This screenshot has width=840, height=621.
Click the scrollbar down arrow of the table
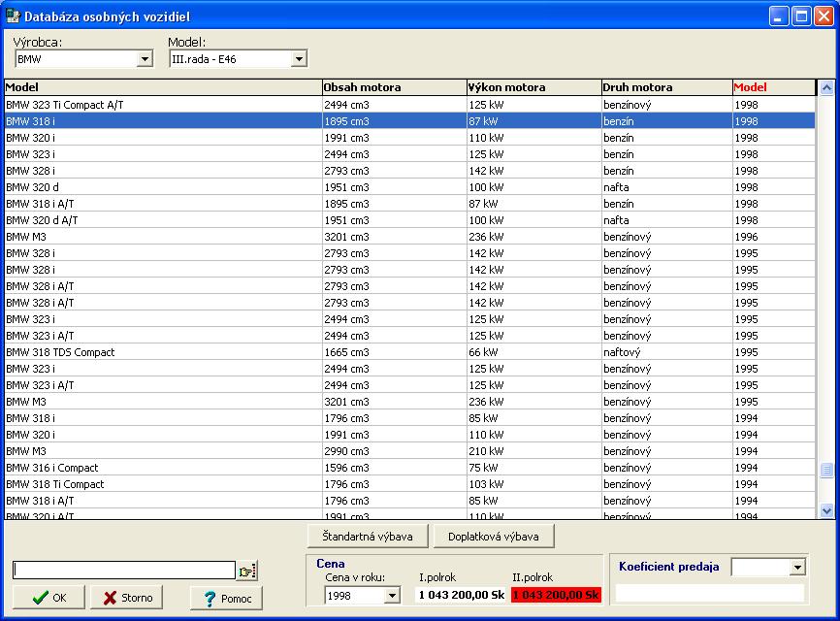pos(826,511)
